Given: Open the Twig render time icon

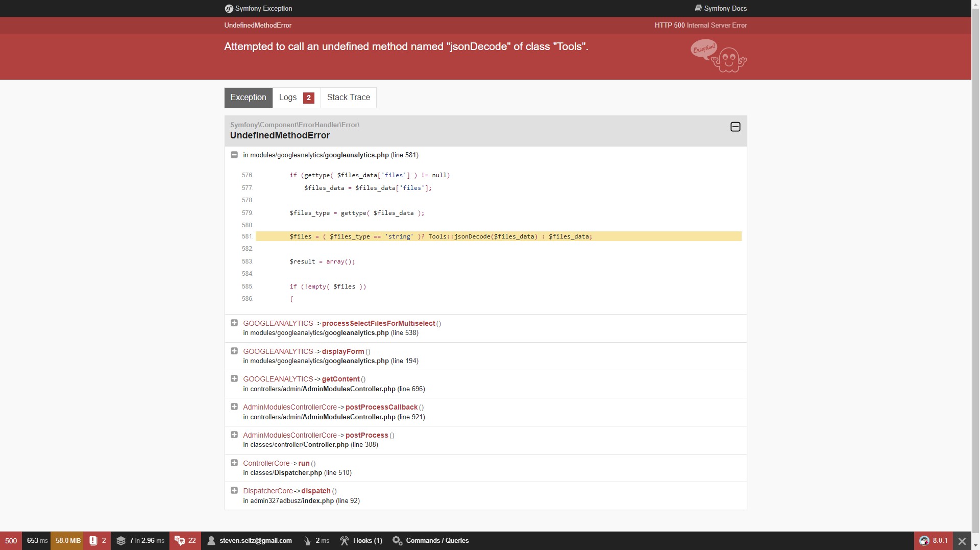Looking at the screenshot, I should point(308,541).
